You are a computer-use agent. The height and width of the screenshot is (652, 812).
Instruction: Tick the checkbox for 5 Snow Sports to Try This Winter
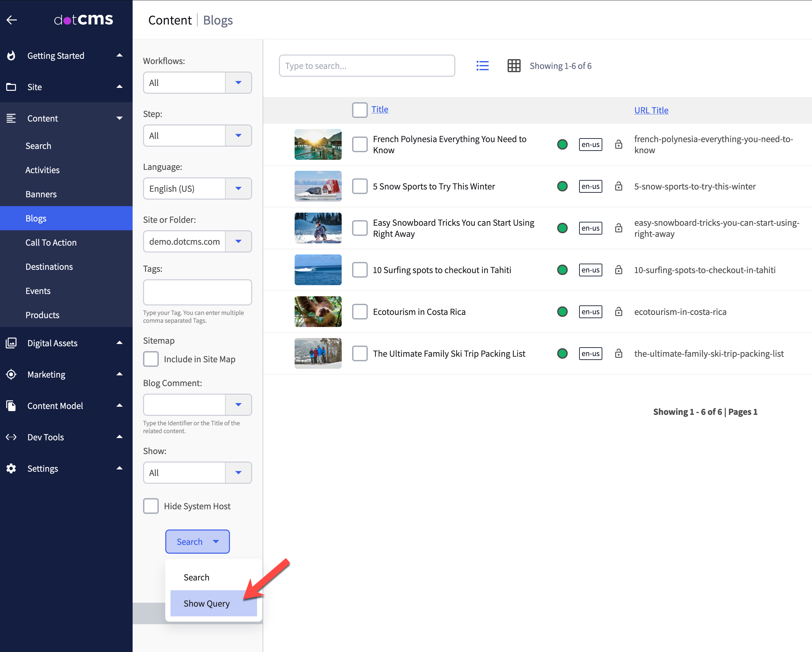[360, 187]
